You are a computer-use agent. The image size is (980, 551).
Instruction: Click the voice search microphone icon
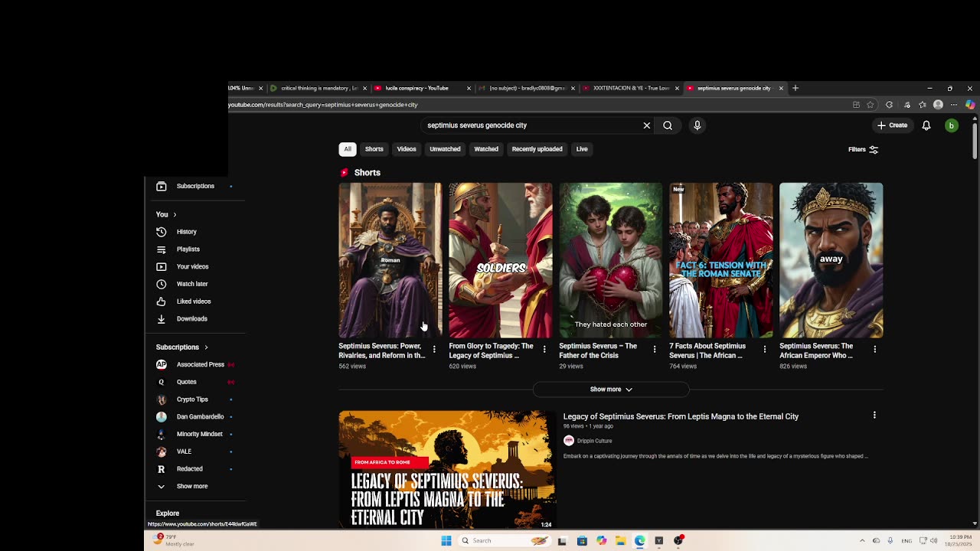pos(697,126)
